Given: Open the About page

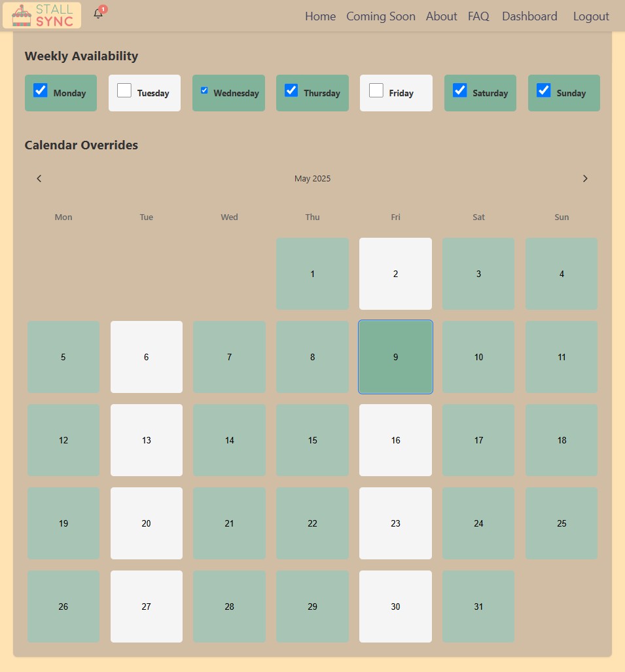Looking at the screenshot, I should [x=441, y=16].
